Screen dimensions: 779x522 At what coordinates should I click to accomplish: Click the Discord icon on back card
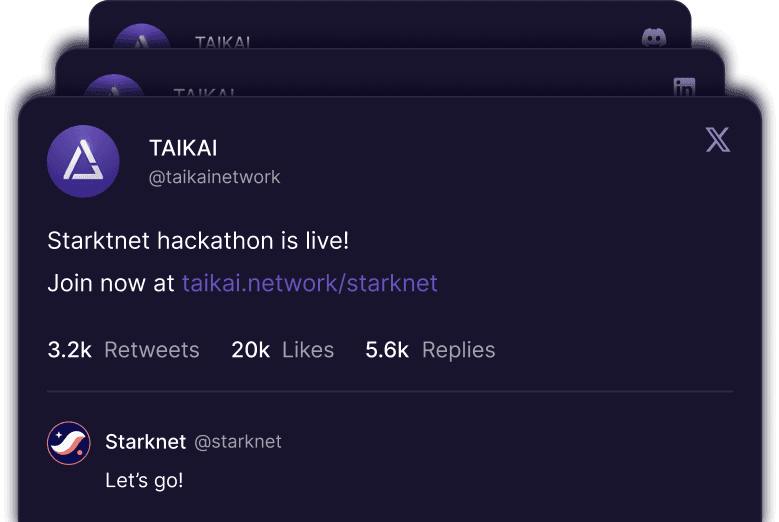click(654, 38)
